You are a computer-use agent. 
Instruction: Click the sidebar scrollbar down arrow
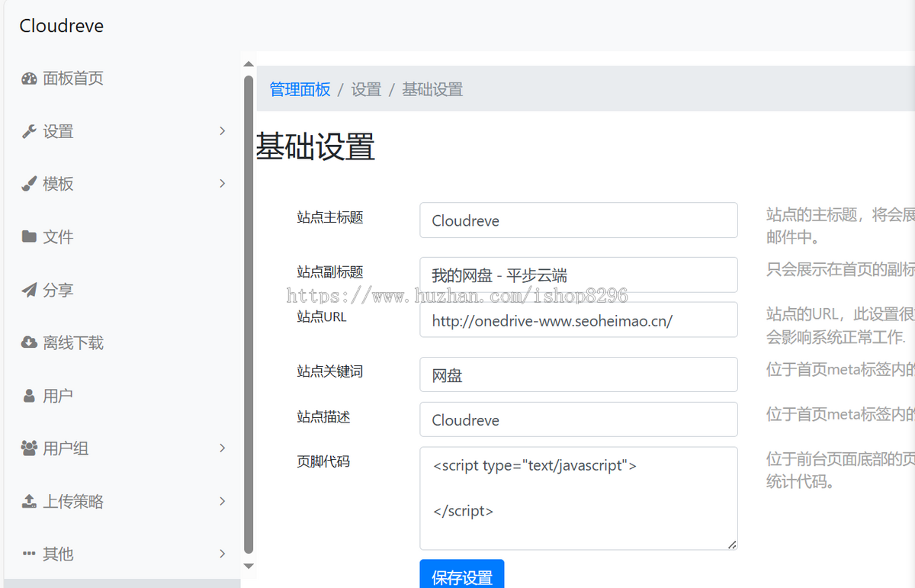248,566
